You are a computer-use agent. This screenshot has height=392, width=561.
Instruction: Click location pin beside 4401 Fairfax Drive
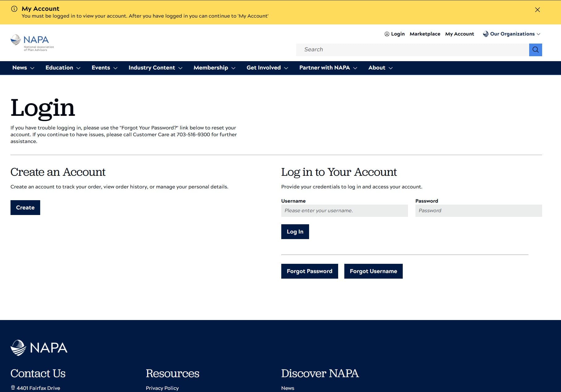pos(13,388)
